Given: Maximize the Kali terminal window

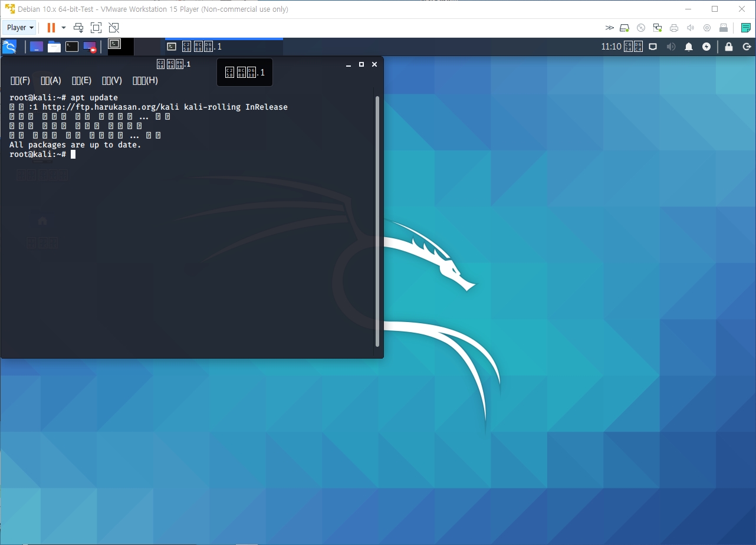Looking at the screenshot, I should (361, 64).
